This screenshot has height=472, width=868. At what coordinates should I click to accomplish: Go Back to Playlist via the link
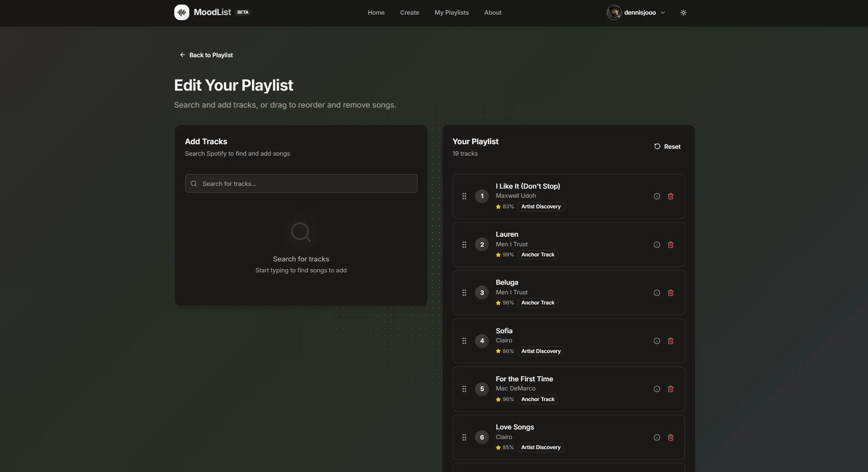[x=206, y=54]
